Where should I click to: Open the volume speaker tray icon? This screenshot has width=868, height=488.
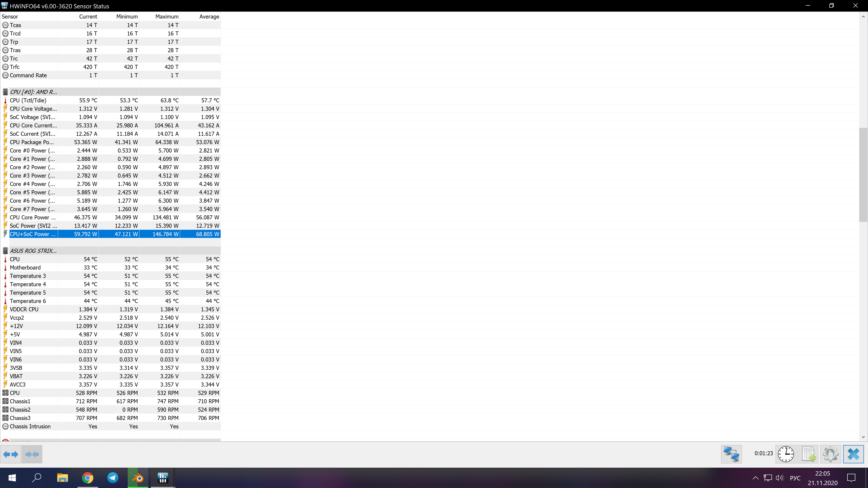(780, 478)
